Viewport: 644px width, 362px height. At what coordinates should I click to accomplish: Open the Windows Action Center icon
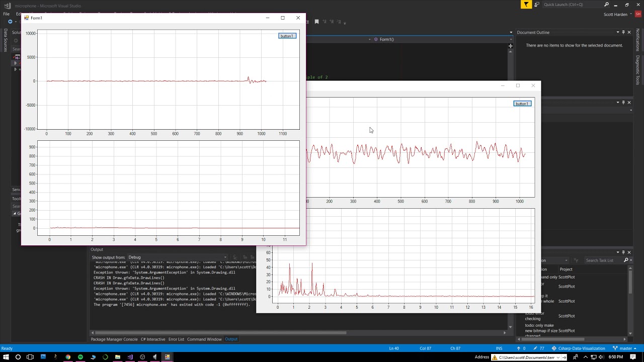[633, 357]
